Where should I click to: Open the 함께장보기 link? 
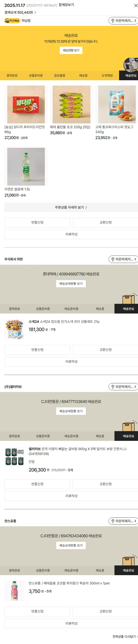[x=66, y=5]
